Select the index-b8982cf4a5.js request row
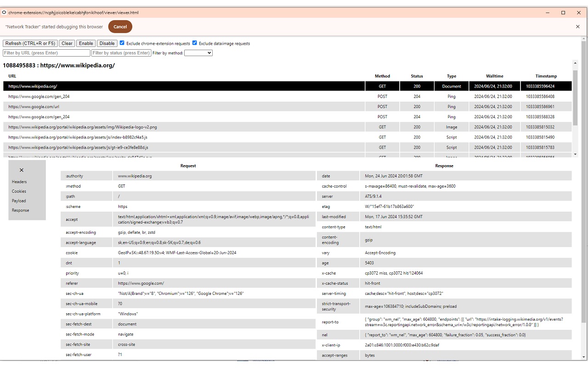The height and width of the screenshot is (368, 588). point(288,137)
